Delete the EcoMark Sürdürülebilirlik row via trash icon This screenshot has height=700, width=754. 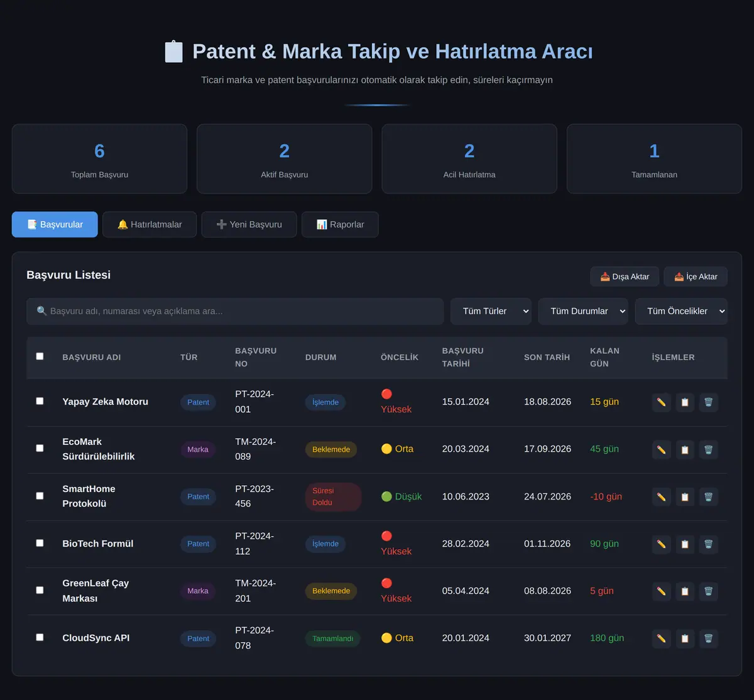click(x=708, y=449)
